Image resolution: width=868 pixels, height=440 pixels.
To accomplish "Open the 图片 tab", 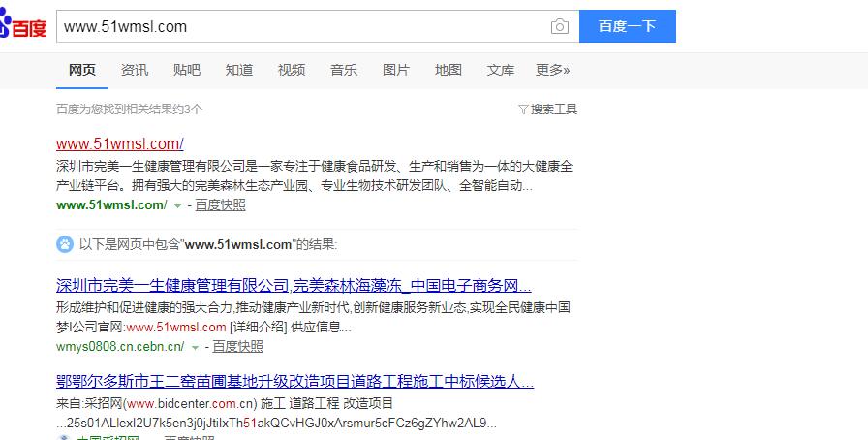I will click(396, 70).
